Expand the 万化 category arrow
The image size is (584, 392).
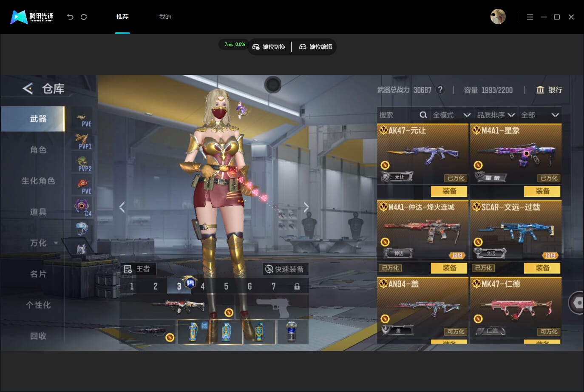point(56,243)
